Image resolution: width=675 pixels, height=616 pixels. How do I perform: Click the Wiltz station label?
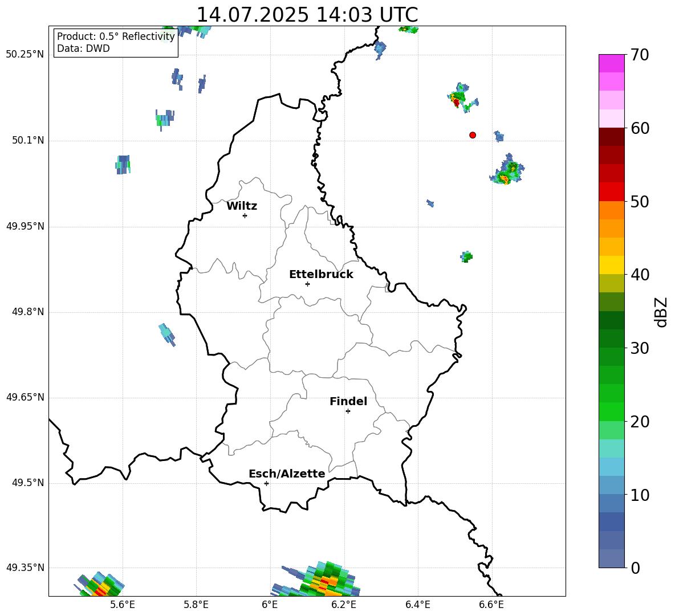pos(242,206)
